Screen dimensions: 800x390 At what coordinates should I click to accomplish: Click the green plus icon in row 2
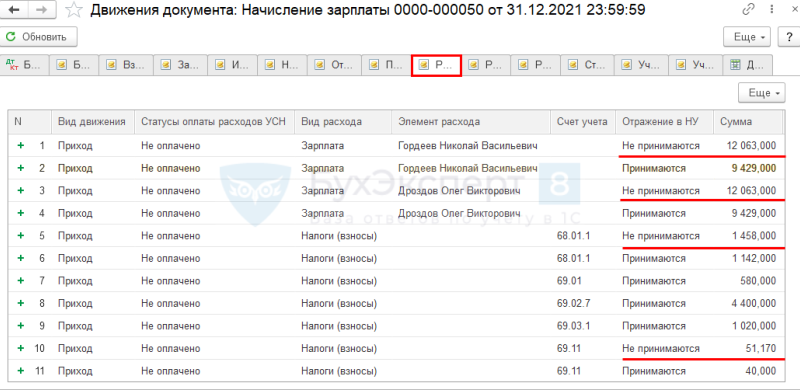tap(21, 168)
